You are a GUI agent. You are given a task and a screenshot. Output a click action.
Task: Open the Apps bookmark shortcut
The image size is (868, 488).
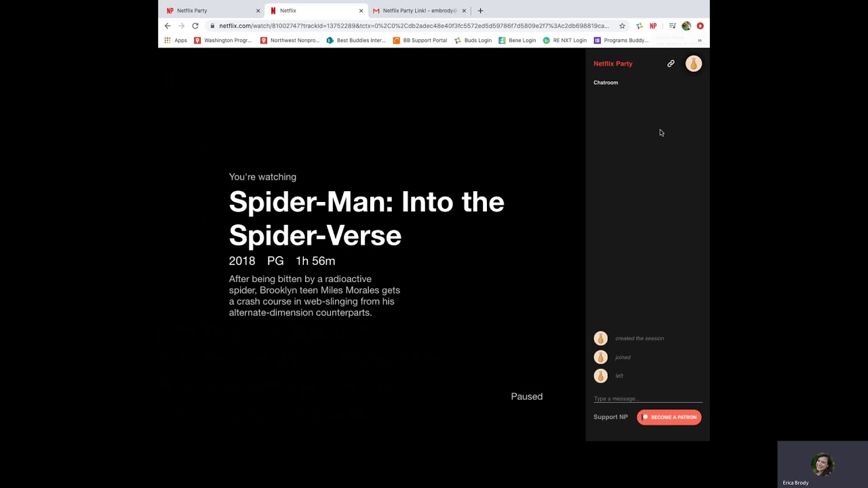[x=176, y=41]
